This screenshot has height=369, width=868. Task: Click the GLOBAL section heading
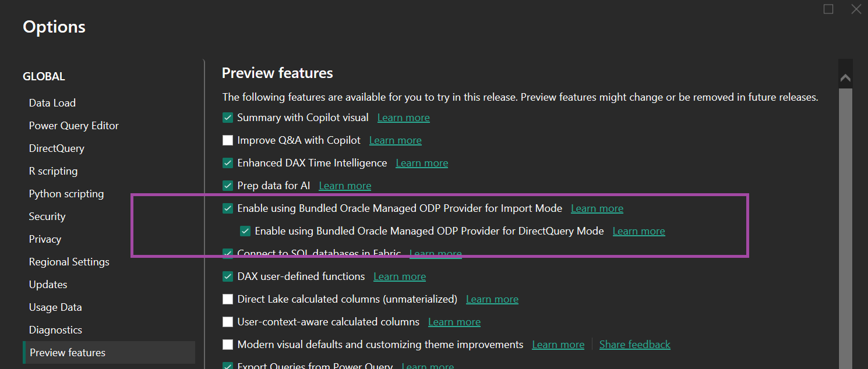click(44, 77)
